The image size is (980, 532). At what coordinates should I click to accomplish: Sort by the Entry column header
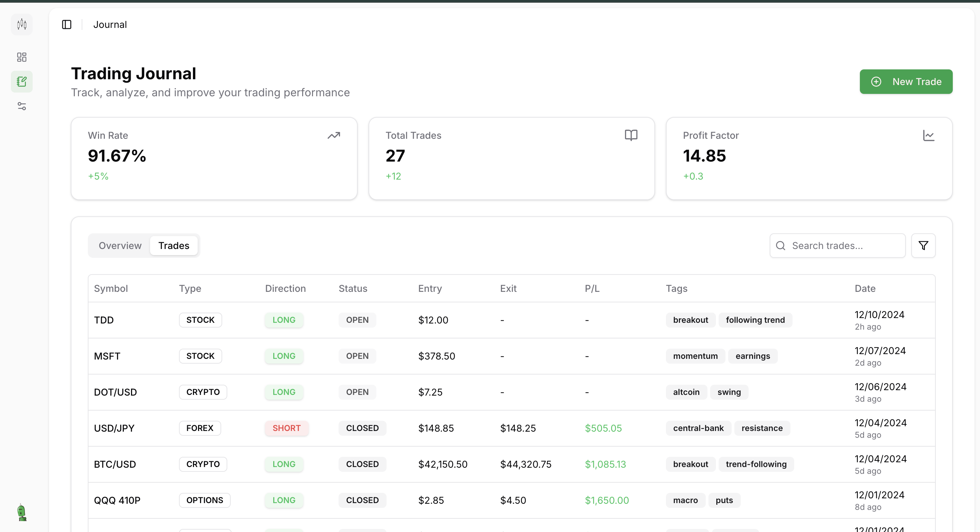430,289
